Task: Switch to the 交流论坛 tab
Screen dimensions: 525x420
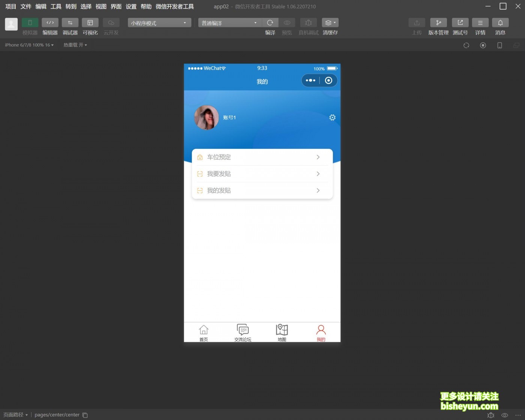Action: coord(243,333)
